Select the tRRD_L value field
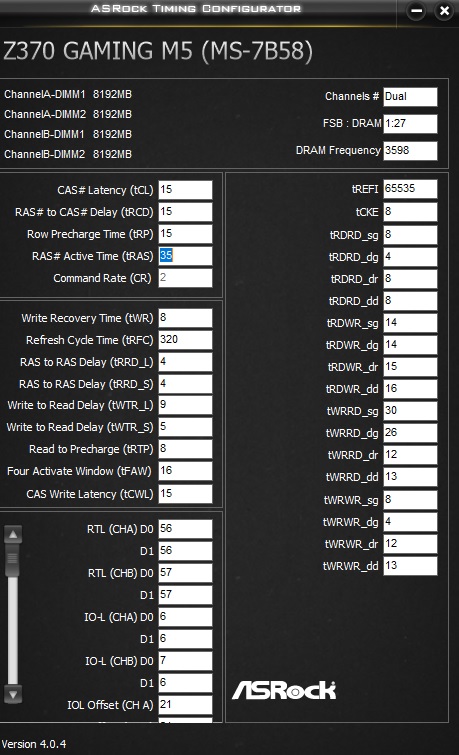 point(185,362)
